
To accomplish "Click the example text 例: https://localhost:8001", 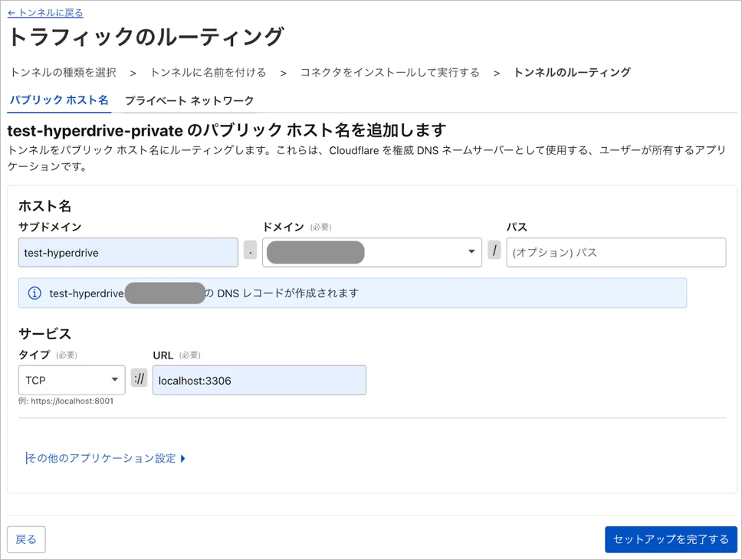I will coord(66,401).
